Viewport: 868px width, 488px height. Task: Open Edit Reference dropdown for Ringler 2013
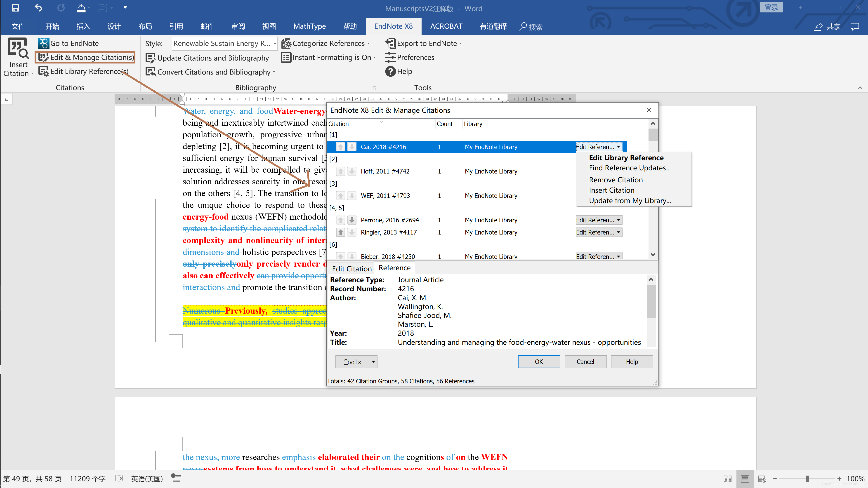(x=618, y=232)
